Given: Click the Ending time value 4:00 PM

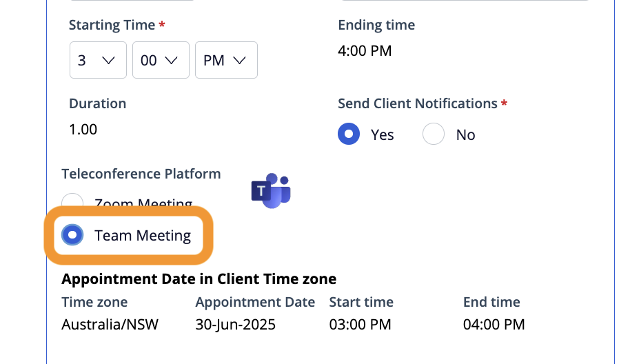Looking at the screenshot, I should pyautogui.click(x=365, y=51).
